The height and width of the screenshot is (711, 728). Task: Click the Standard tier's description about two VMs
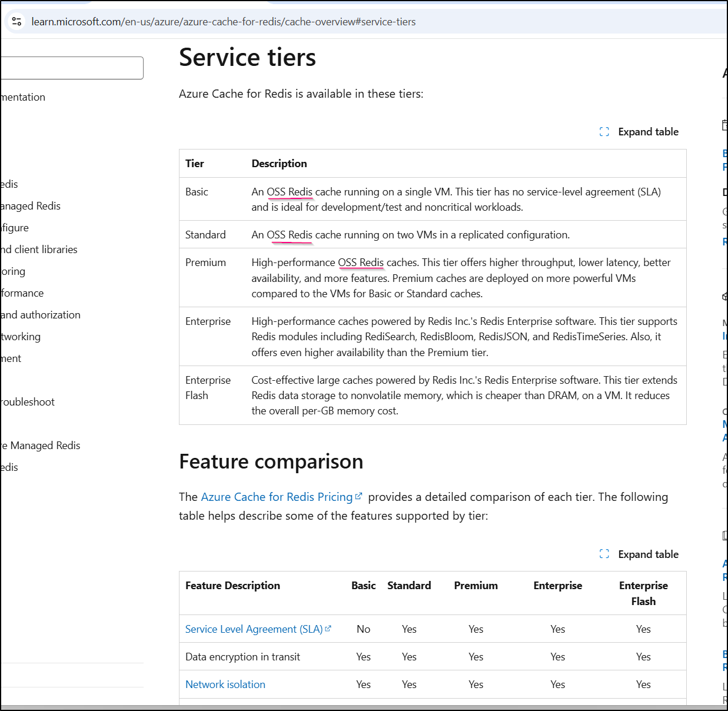(x=411, y=235)
